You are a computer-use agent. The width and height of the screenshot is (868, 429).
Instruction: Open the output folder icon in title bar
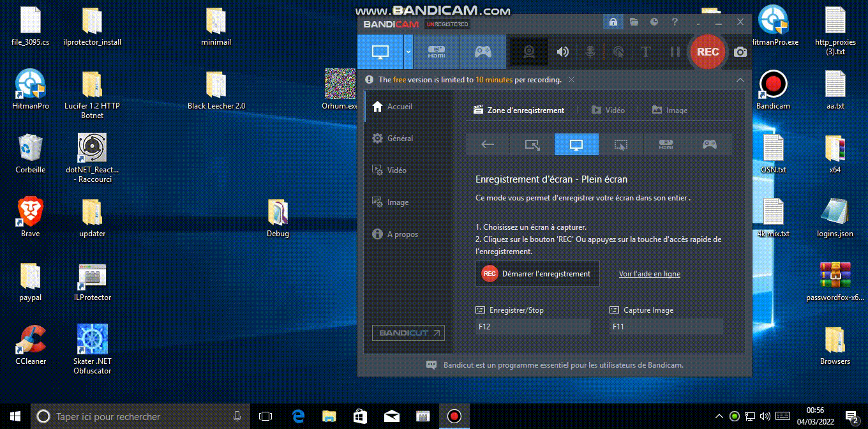click(x=634, y=22)
